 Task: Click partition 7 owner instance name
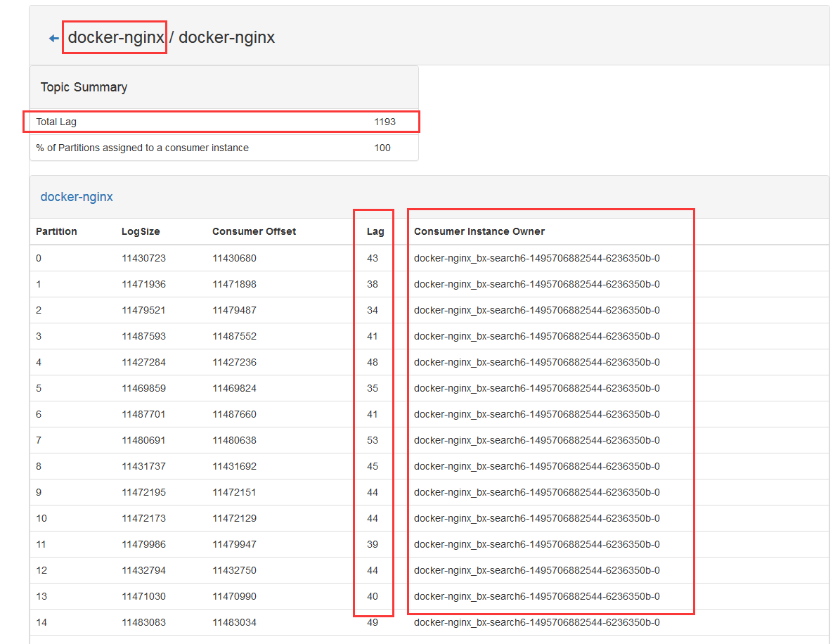[537, 440]
